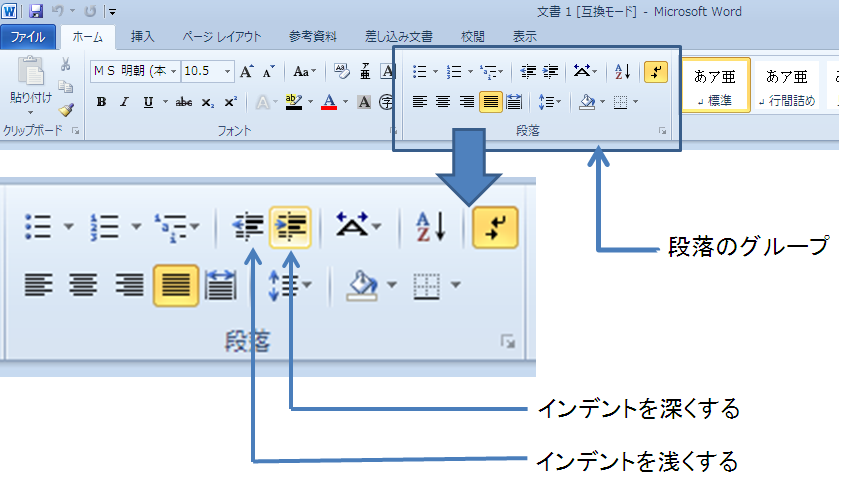
Task: Toggle italic formatting with the I button
Action: [124, 102]
